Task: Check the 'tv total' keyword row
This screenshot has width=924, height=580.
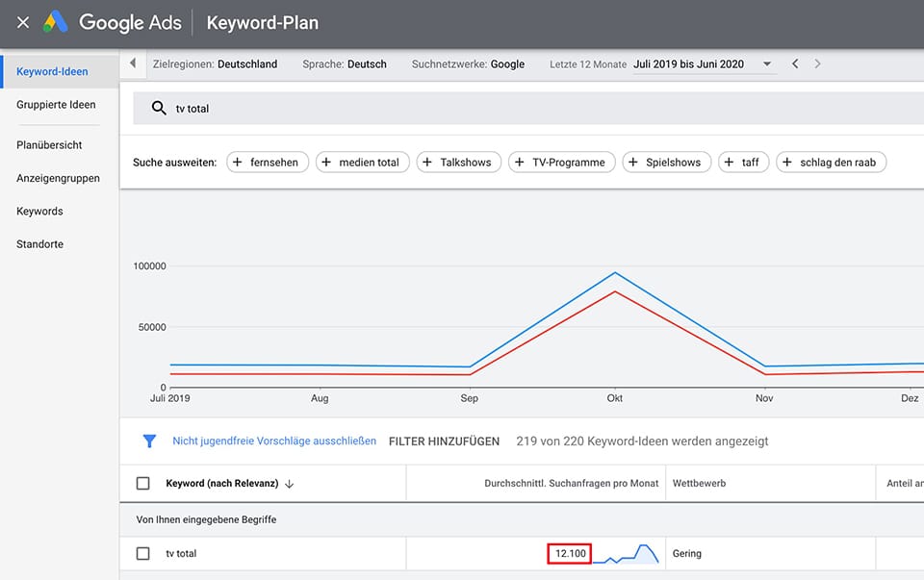Action: pyautogui.click(x=143, y=554)
